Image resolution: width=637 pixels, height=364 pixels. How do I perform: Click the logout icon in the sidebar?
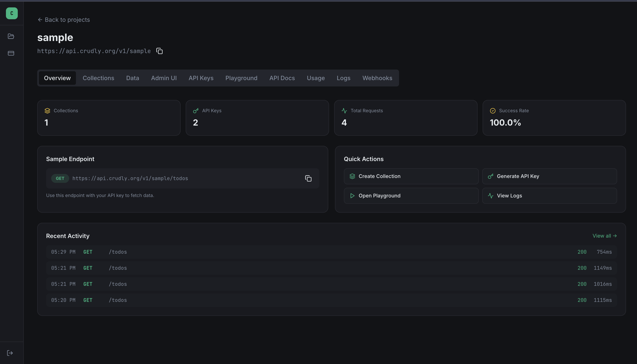coord(10,353)
